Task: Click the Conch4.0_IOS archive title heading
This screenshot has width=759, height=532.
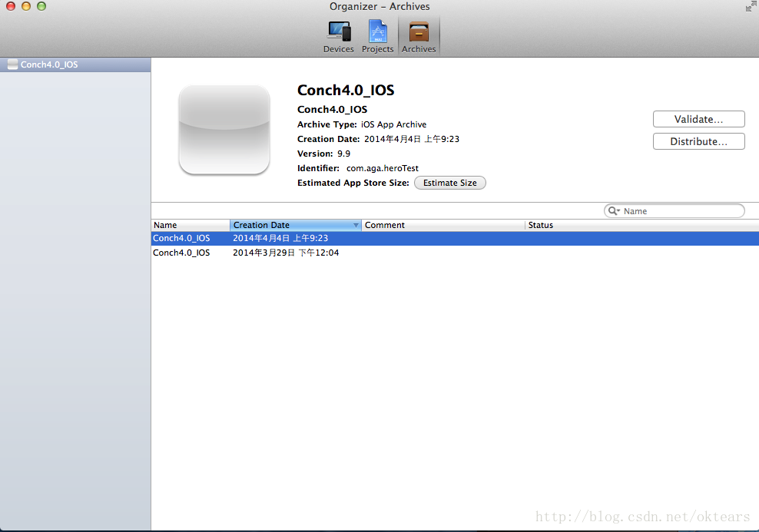Action: [x=346, y=91]
